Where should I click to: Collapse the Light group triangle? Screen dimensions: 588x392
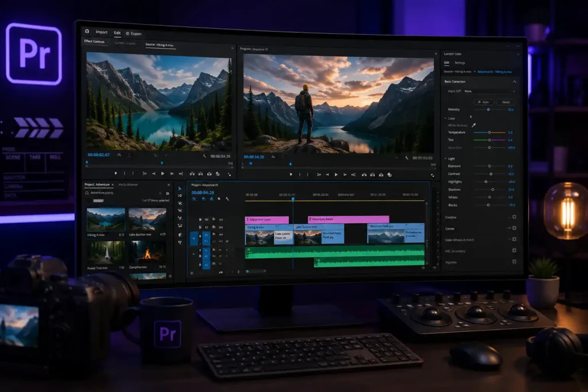pyautogui.click(x=446, y=158)
